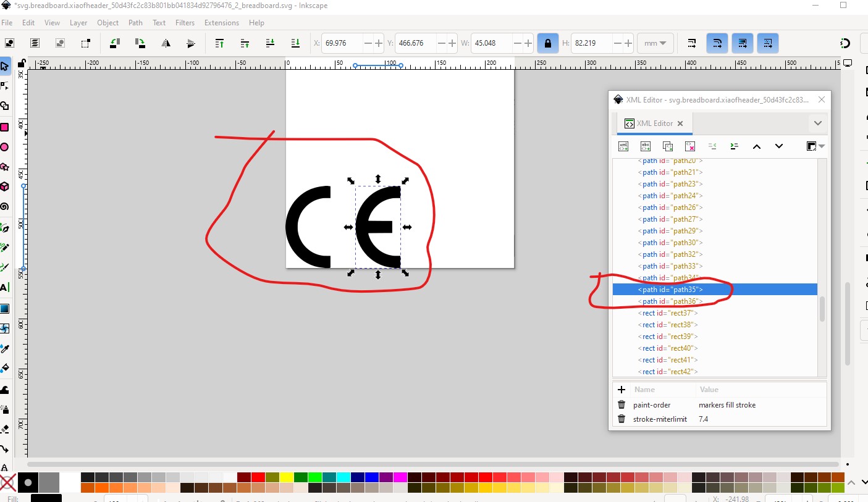Delete the selected node in XML Editor
The width and height of the screenshot is (868, 502).
pyautogui.click(x=690, y=146)
